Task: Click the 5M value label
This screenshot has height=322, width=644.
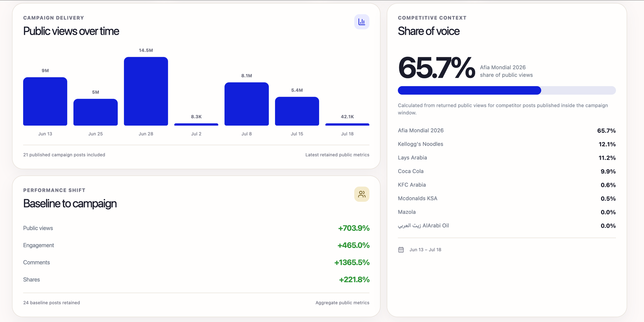Action: point(96,92)
